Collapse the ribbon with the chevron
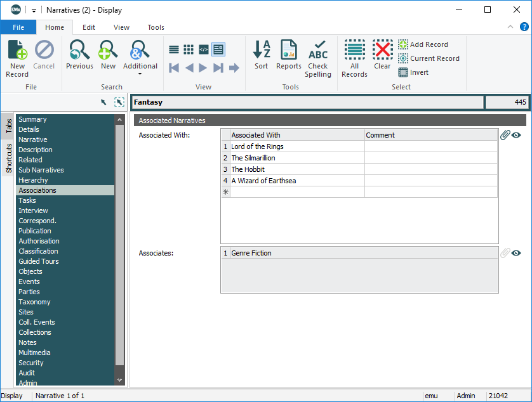Viewport: 532px width, 402px height. (x=510, y=27)
